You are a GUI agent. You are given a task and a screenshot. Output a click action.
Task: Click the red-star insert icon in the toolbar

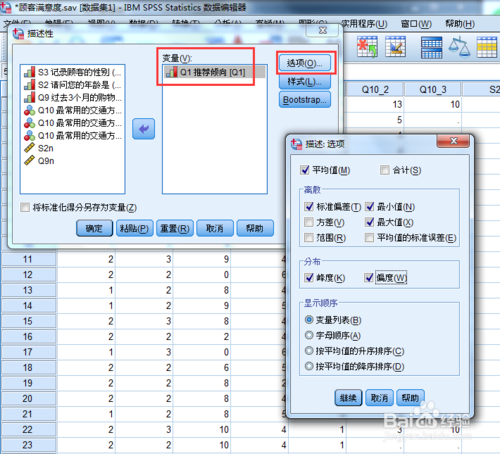(367, 47)
